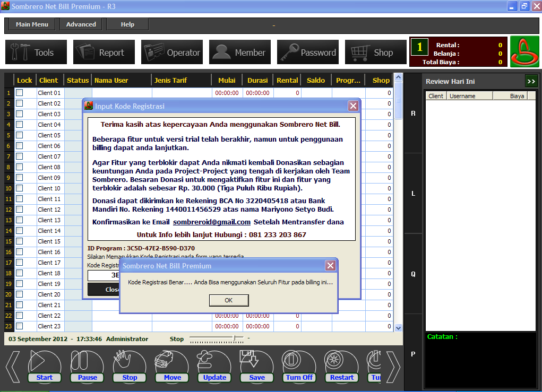This screenshot has height=392, width=542.
Task: Click the green number 1 indicator
Action: click(419, 47)
